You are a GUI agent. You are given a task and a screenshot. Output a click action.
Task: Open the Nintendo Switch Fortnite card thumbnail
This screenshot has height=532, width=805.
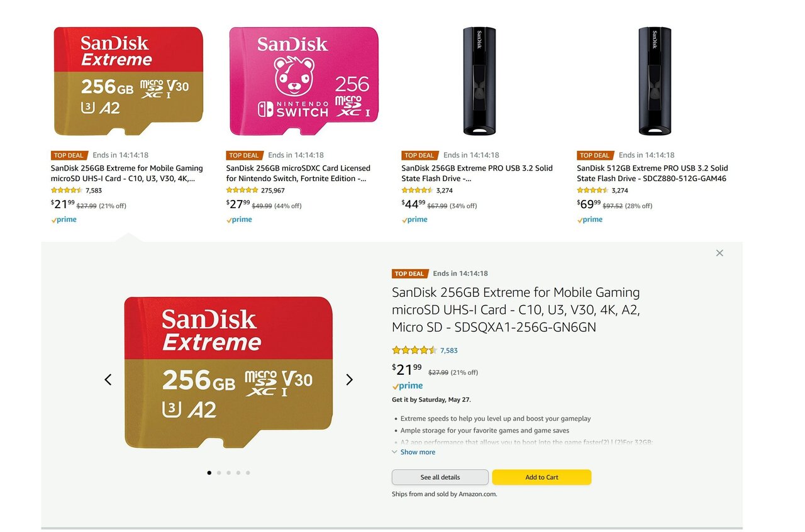pos(304,81)
